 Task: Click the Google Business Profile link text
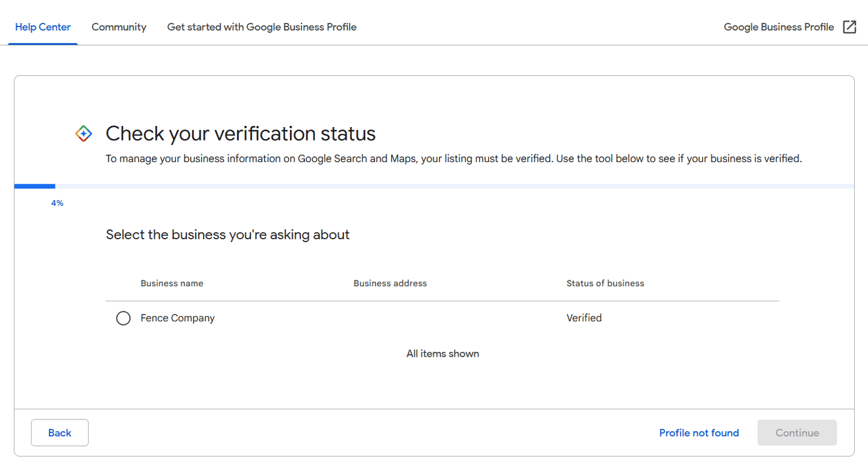(778, 27)
